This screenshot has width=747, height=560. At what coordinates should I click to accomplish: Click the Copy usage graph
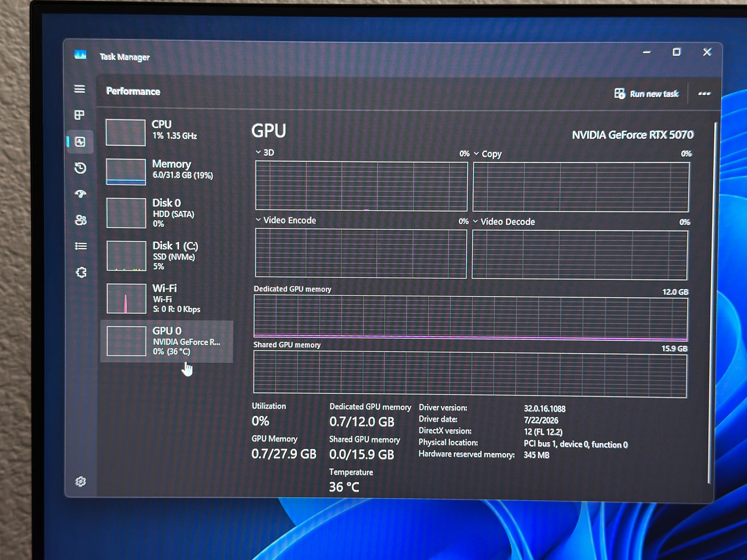tap(581, 187)
